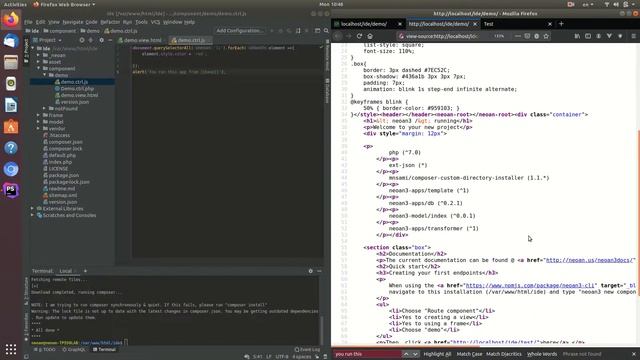The image size is (640, 360).
Task: Collapse the demo folder in tree
Action: click(x=44, y=75)
